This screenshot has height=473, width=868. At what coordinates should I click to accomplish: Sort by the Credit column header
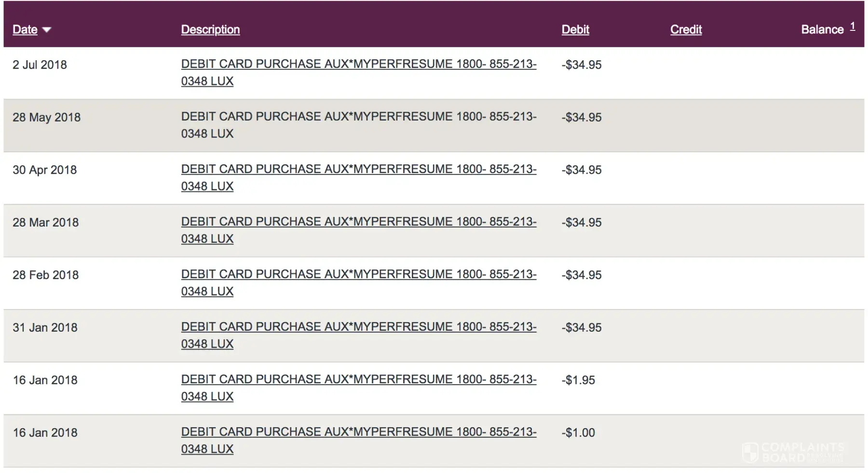[686, 29]
